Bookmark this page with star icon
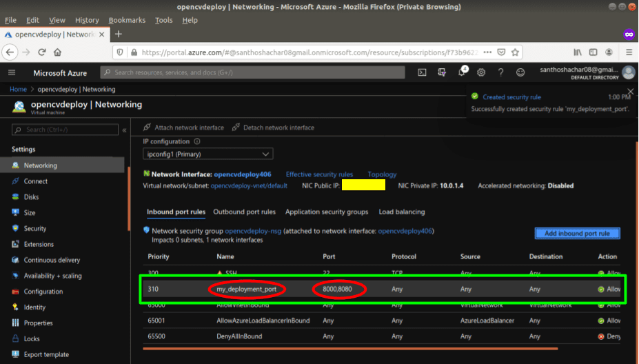The height and width of the screenshot is (364, 639). click(515, 52)
